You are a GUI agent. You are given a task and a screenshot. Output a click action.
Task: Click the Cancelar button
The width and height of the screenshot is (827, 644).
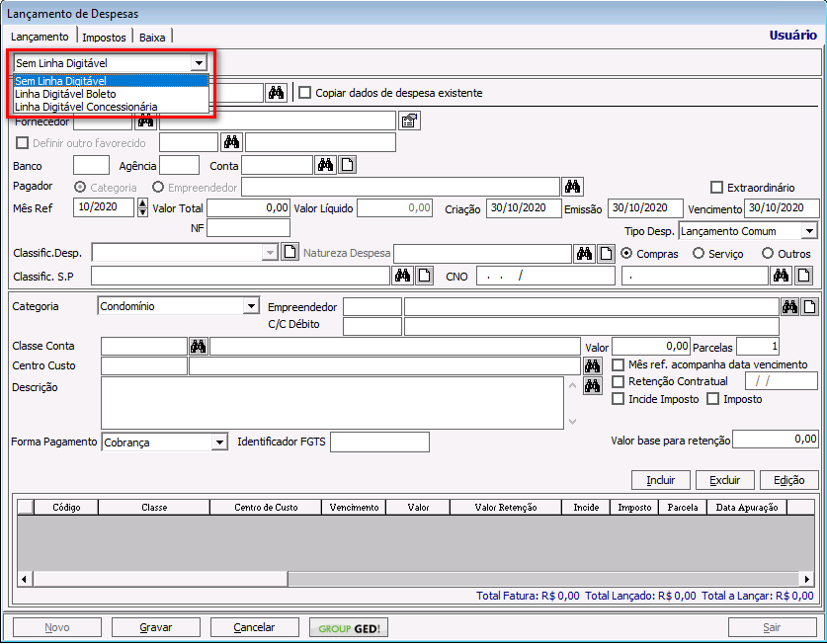(x=254, y=627)
